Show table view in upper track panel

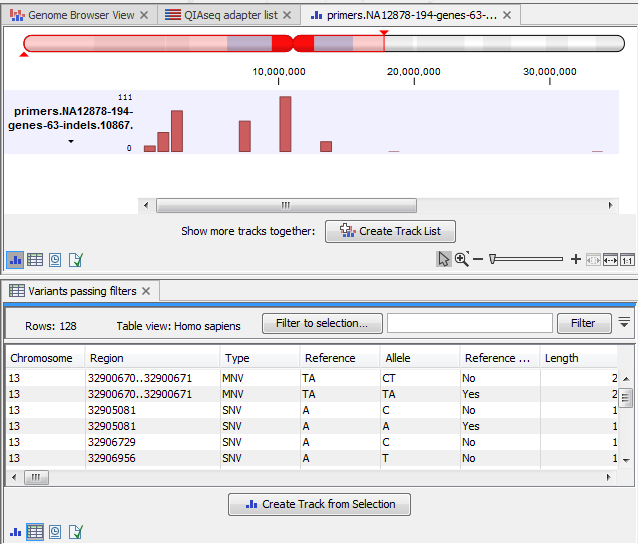point(35,260)
